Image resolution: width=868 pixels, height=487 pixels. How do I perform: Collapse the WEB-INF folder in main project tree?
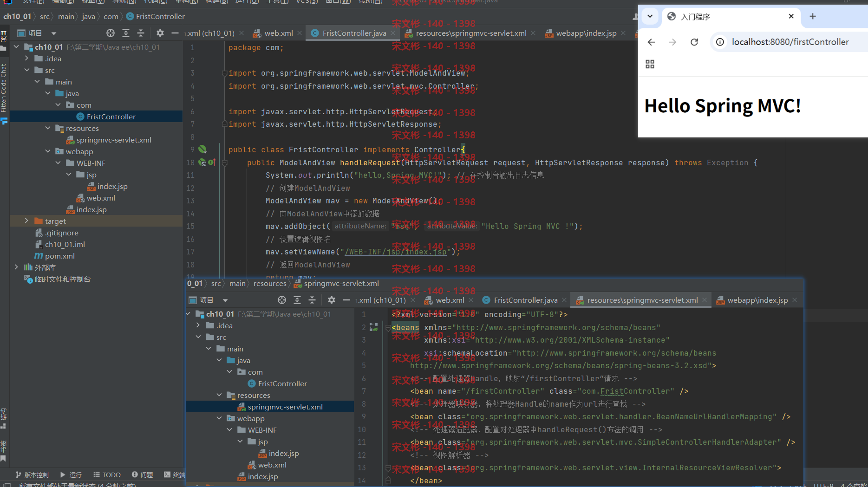pyautogui.click(x=58, y=163)
